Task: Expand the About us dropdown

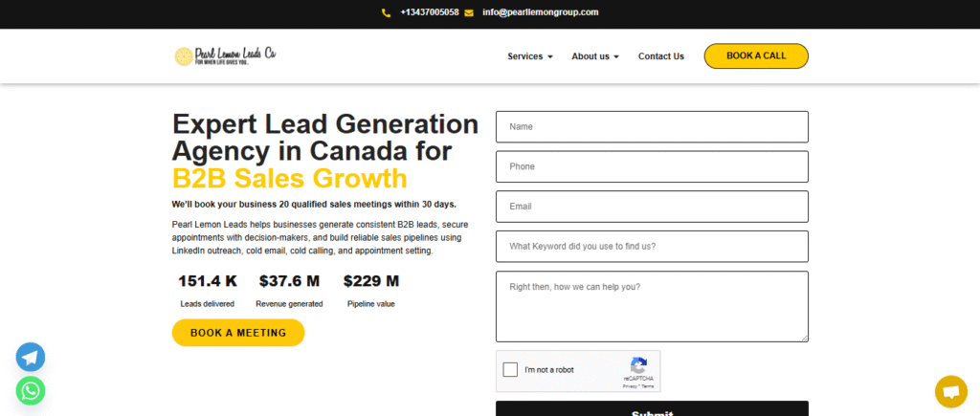Action: coord(595,56)
